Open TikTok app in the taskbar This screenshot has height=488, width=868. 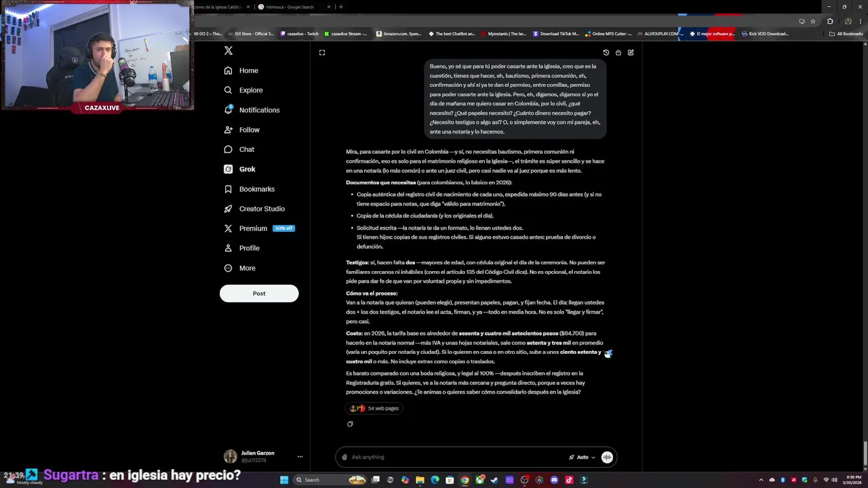click(569, 480)
